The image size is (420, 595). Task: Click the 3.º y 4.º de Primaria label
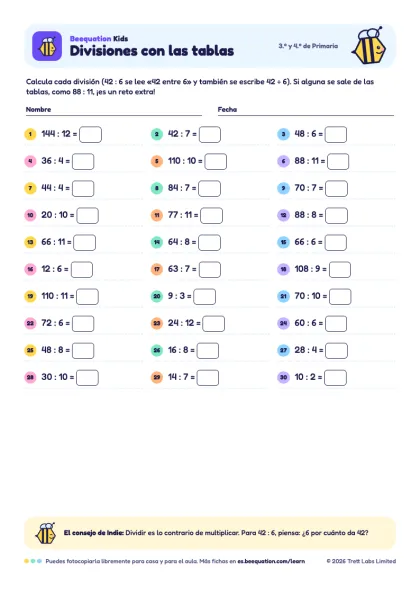click(x=308, y=46)
